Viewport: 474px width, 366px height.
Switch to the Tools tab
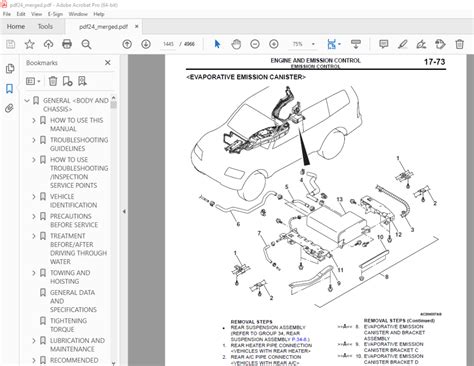(x=45, y=26)
